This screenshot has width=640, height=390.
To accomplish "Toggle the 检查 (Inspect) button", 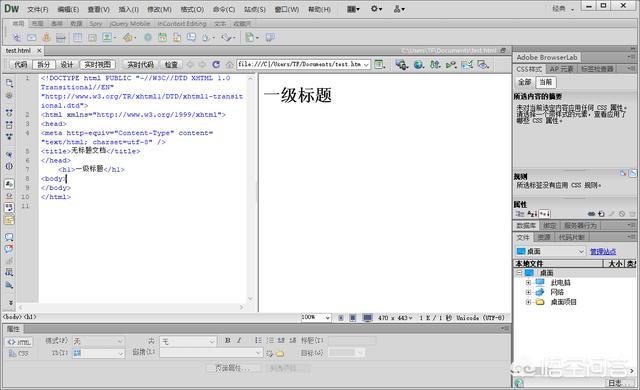I will point(171,64).
